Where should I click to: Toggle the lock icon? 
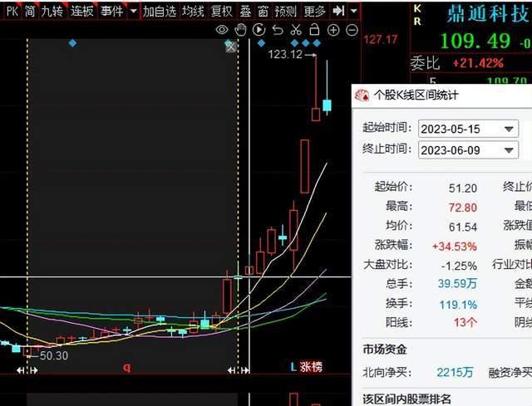(x=314, y=30)
